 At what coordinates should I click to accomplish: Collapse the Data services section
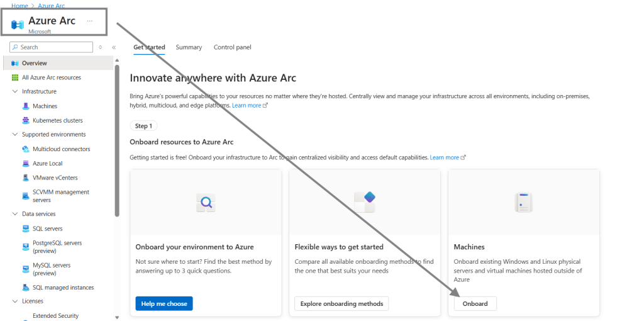[15, 214]
